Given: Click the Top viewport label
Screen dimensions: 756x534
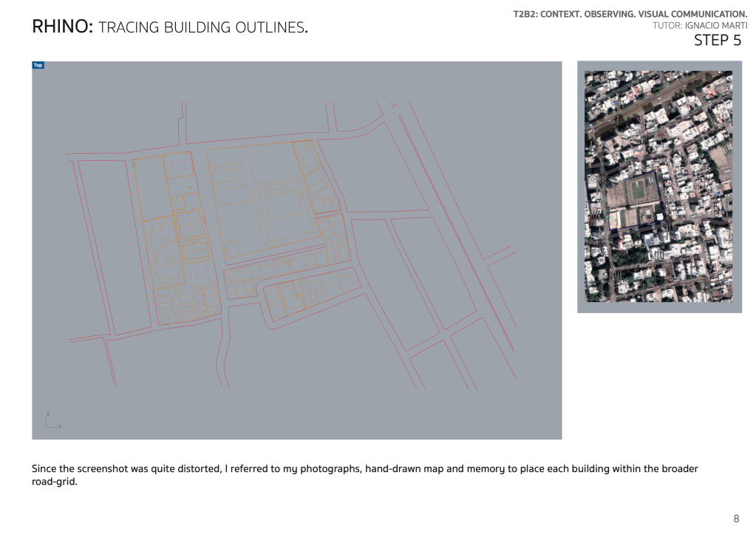Looking at the screenshot, I should tap(38, 65).
